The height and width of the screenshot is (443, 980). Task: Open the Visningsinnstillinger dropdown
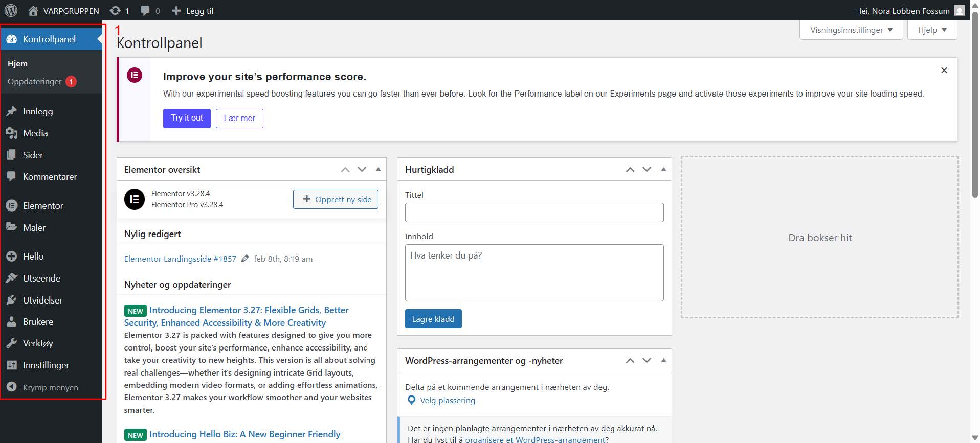(851, 30)
